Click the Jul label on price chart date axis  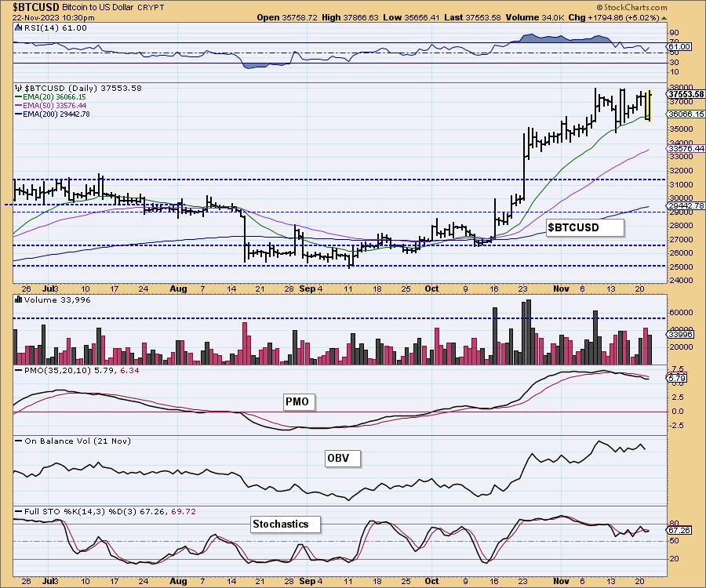[x=49, y=289]
